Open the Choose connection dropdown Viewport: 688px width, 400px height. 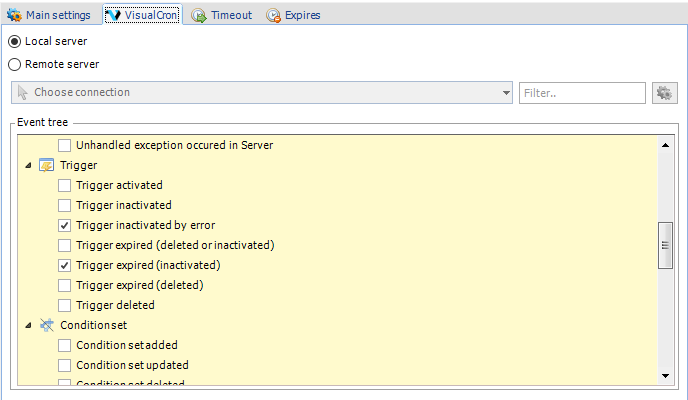(x=262, y=93)
